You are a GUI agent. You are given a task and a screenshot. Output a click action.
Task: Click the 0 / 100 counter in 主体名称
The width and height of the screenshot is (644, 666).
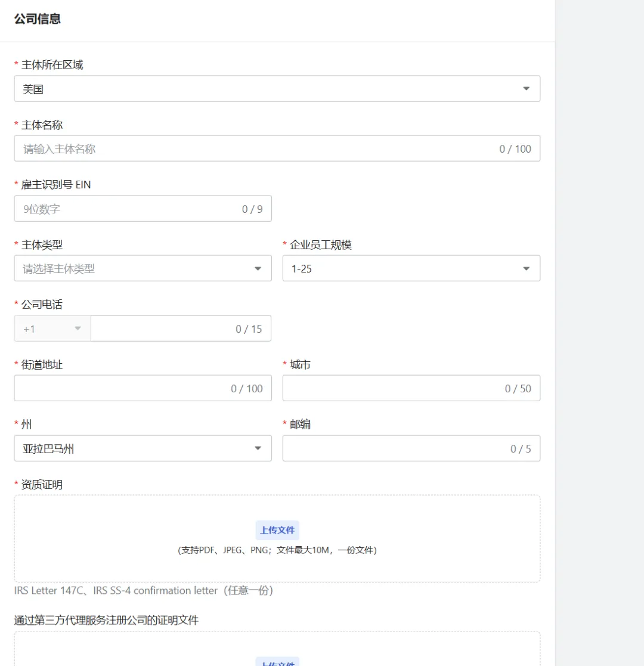point(515,149)
